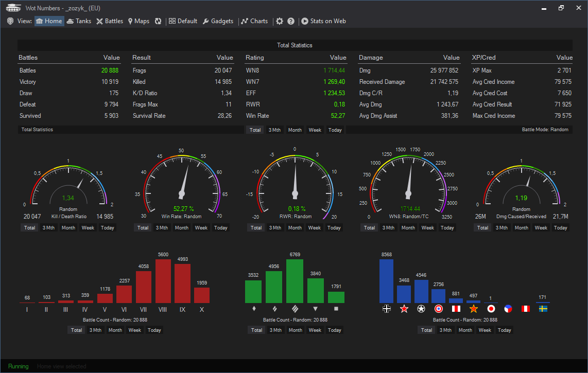The height and width of the screenshot is (373, 588).
Task: Click the tier IX bar labeled 4993
Action: (183, 283)
